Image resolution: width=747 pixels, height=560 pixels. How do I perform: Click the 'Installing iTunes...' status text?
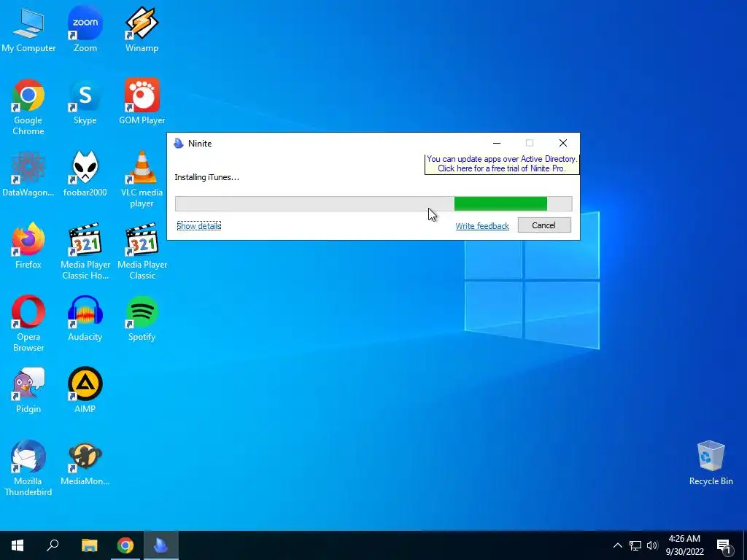click(206, 177)
